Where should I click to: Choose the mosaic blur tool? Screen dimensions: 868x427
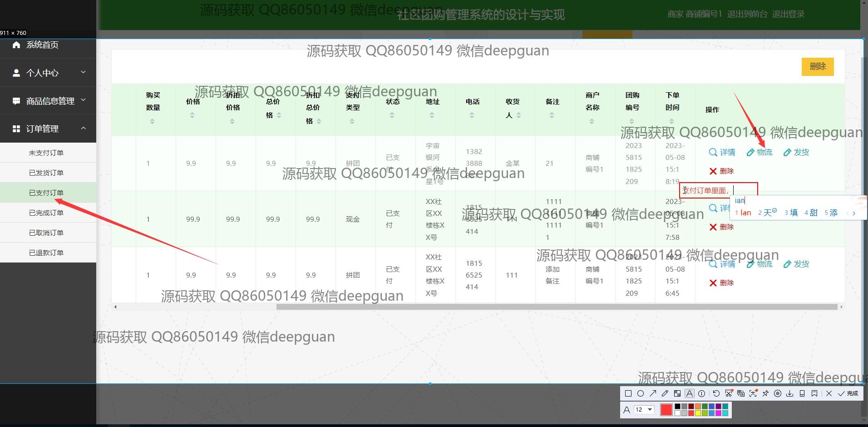coord(677,393)
